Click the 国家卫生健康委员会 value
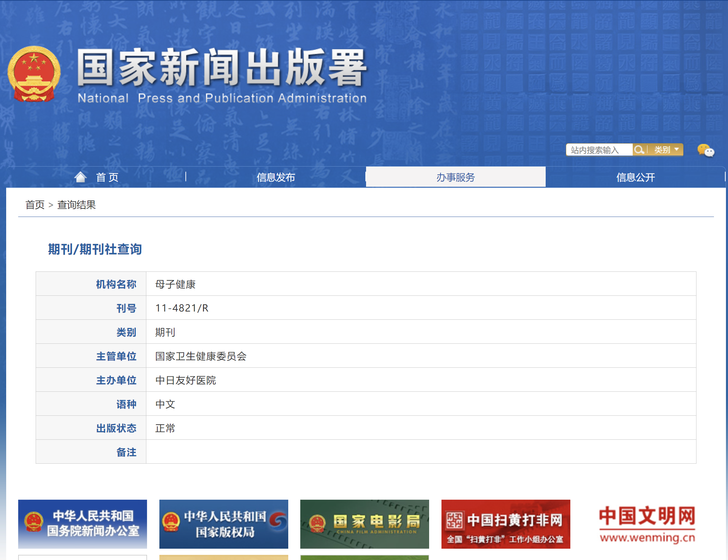The width and height of the screenshot is (728, 560). point(201,356)
